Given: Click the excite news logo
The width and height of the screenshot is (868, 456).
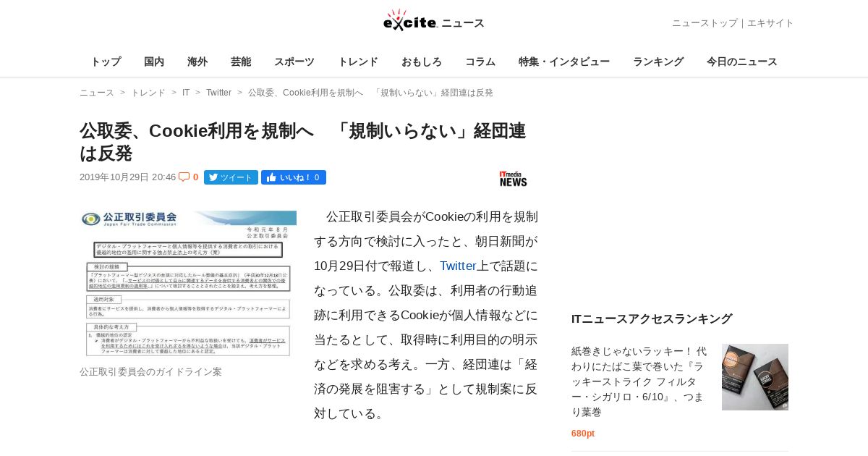Looking at the screenshot, I should 434,20.
